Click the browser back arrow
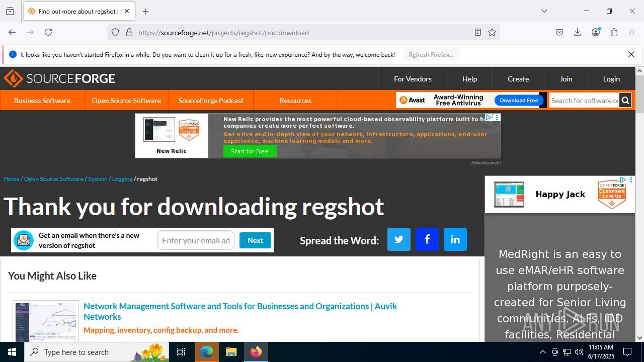644x362 pixels. click(x=12, y=32)
